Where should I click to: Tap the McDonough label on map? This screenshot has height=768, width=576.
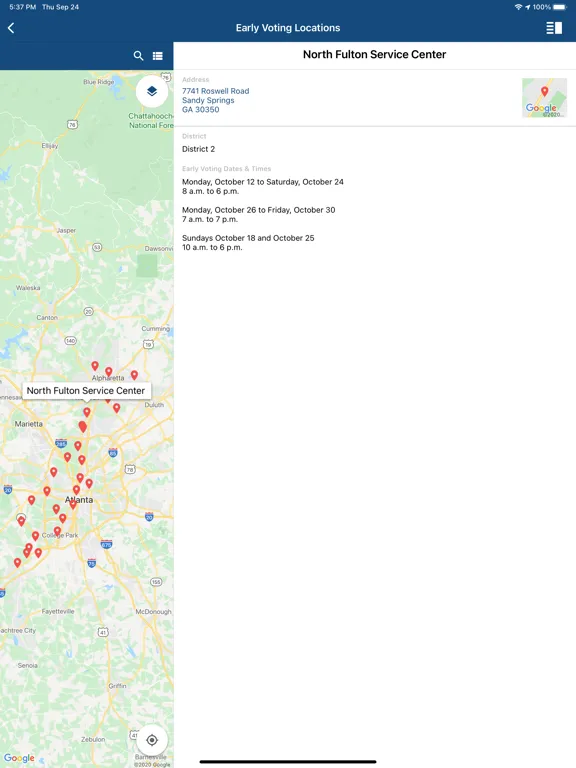click(153, 612)
